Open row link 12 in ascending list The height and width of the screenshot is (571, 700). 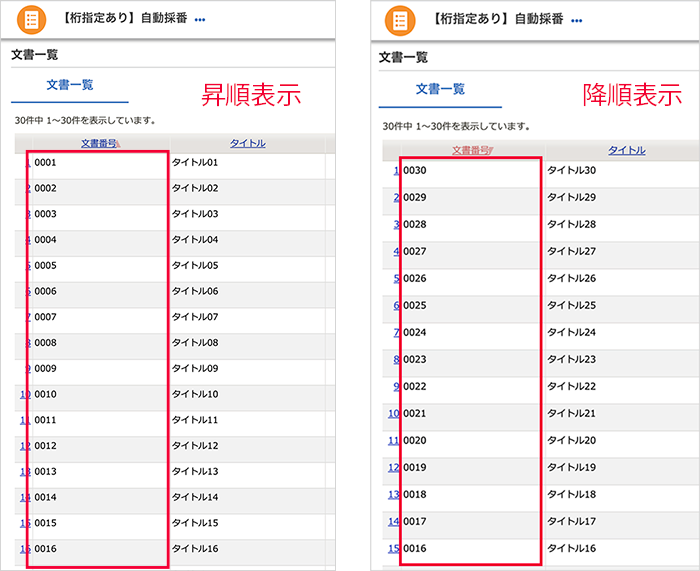tap(25, 446)
